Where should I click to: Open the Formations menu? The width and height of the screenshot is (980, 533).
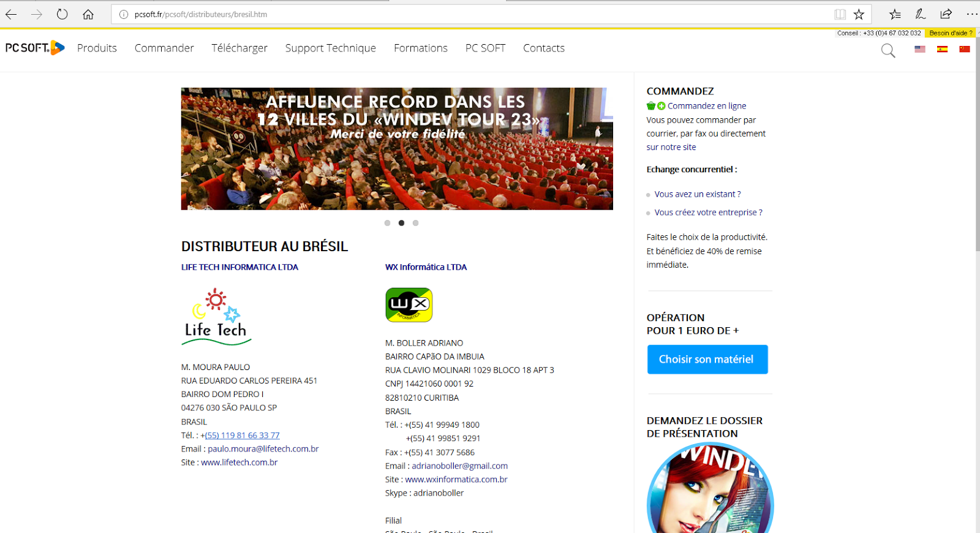(x=421, y=48)
